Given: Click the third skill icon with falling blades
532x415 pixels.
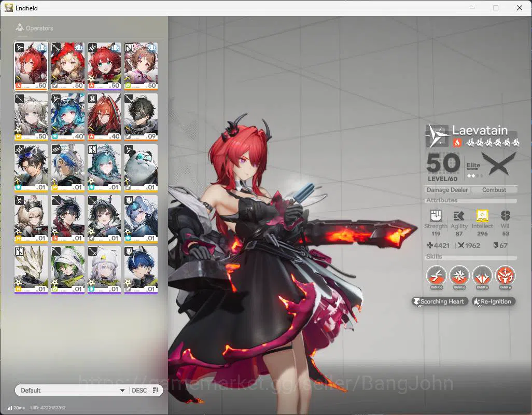Looking at the screenshot, I should point(482,276).
